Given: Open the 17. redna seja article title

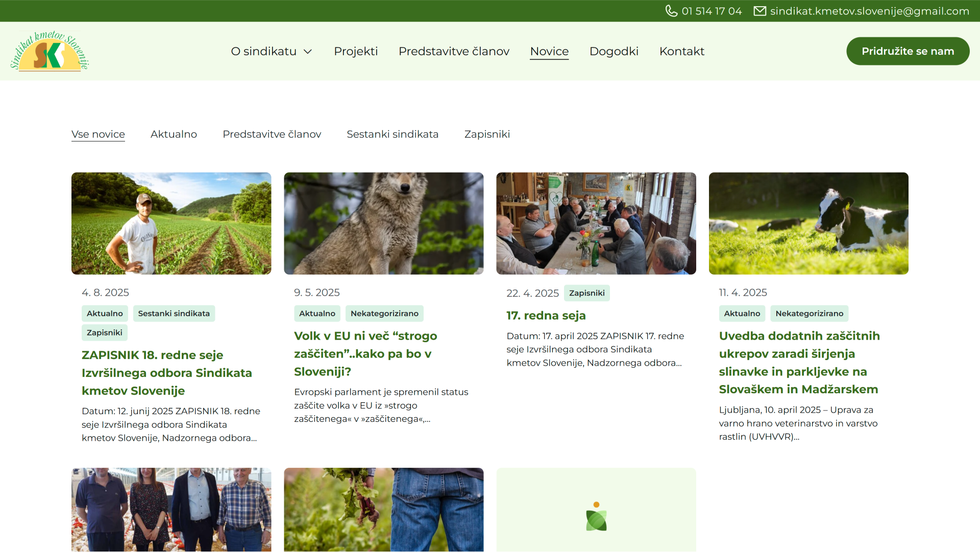Looking at the screenshot, I should point(546,316).
